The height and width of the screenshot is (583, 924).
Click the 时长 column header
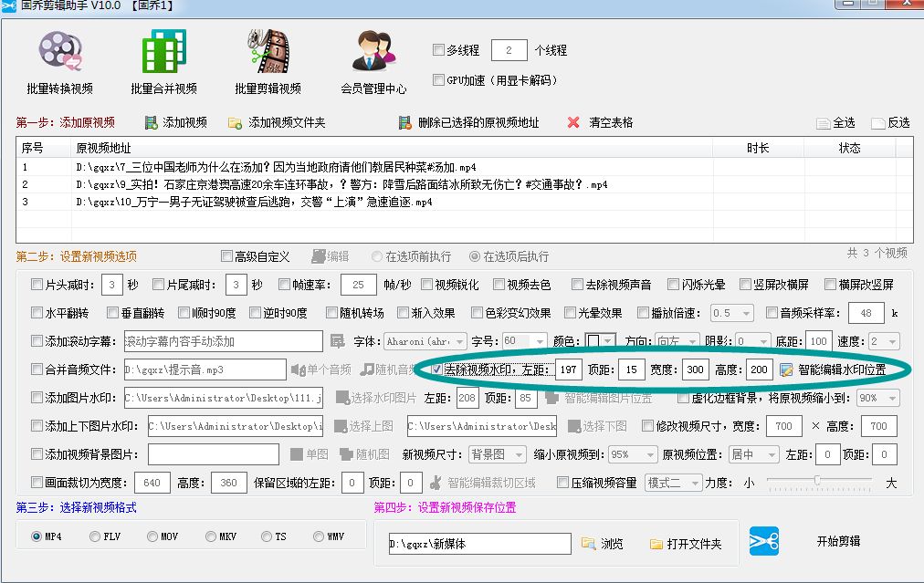[x=758, y=148]
